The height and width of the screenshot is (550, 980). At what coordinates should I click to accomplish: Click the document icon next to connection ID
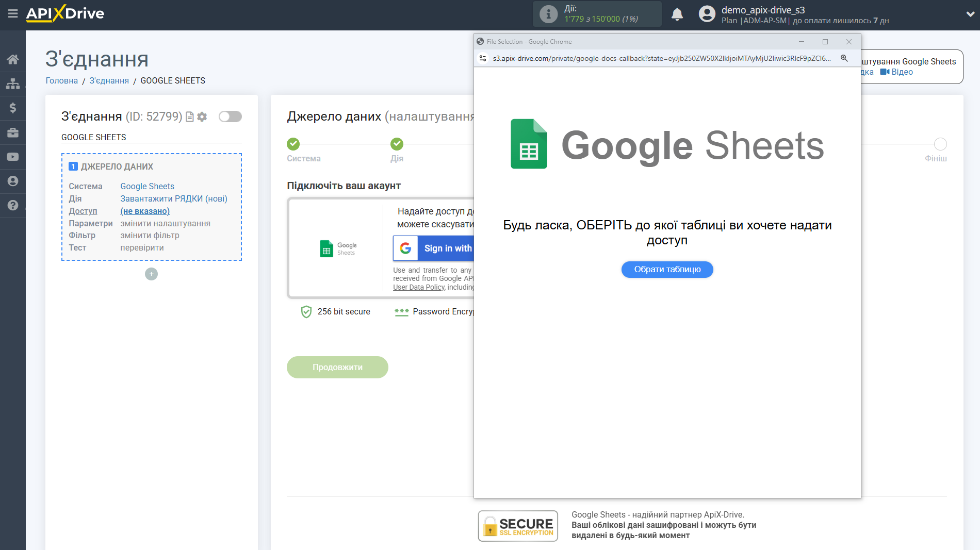pos(189,117)
